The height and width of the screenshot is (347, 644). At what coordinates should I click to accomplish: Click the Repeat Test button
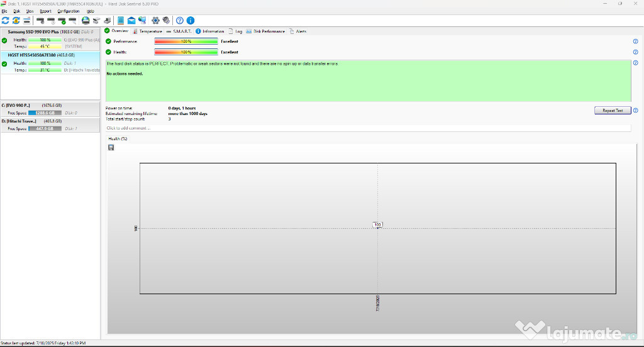pyautogui.click(x=613, y=111)
